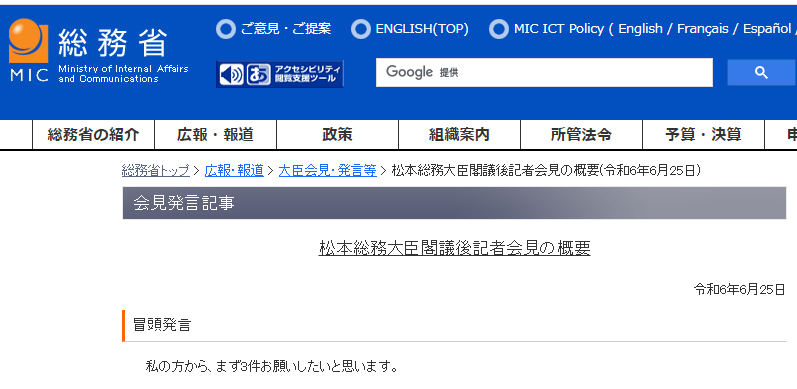Click circle bullet beside ENGLISH(TOP)
Viewport: 797px width, 389px height.
click(361, 29)
